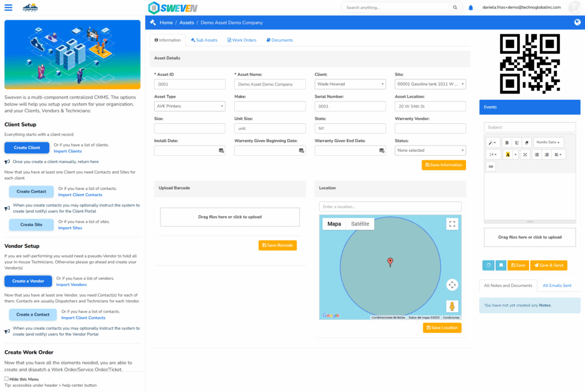Viewport: 585px width, 392px height.
Task: Switch to the Sub Assets tab
Action: (204, 41)
